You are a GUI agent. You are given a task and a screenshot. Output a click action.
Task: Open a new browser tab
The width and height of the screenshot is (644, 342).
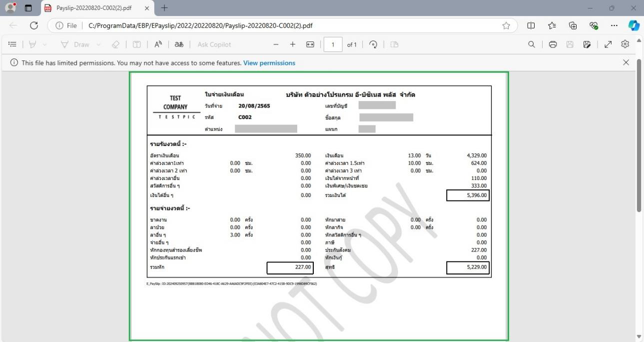(164, 8)
